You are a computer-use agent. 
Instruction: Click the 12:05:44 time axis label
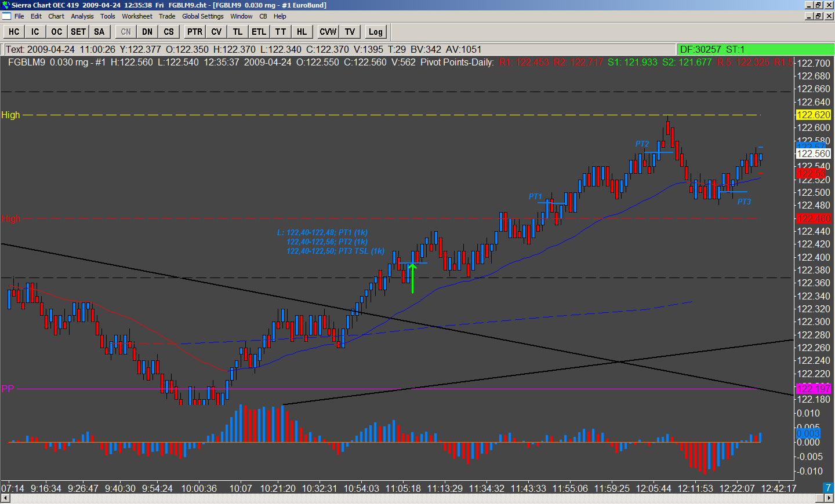pyautogui.click(x=654, y=488)
